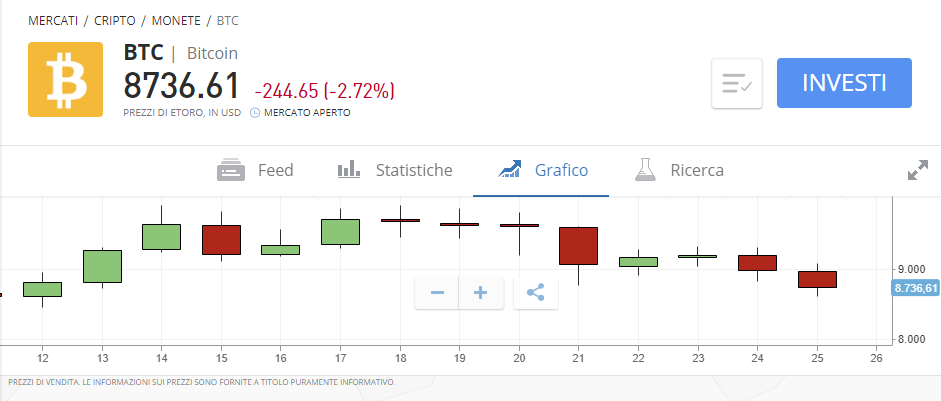Click the red candlestick for day 15

221,240
